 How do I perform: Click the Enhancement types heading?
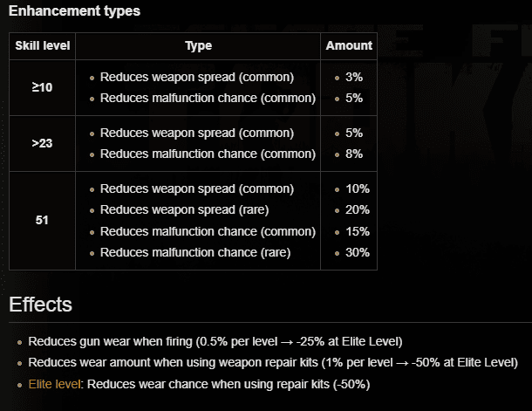point(74,10)
